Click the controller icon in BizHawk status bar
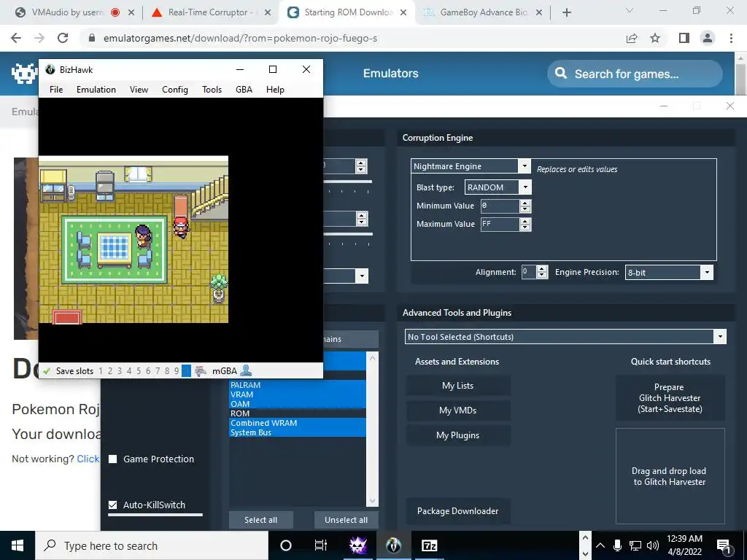 point(201,370)
